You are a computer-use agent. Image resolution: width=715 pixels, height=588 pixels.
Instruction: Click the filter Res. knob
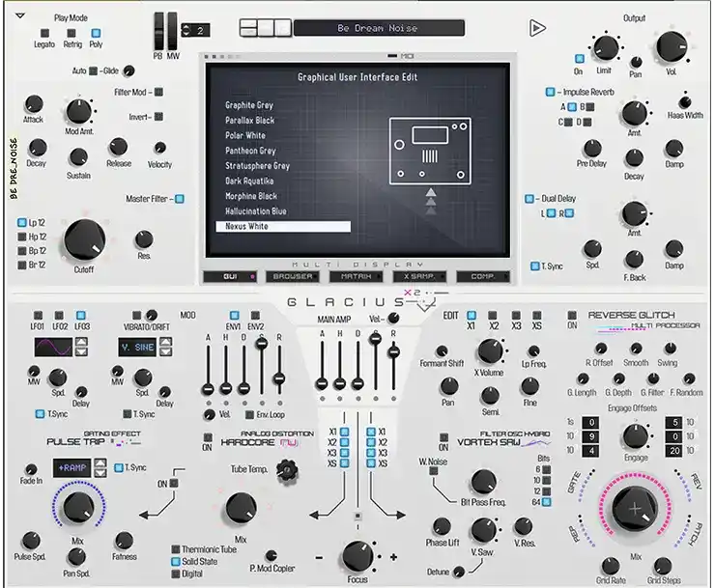pos(144,239)
